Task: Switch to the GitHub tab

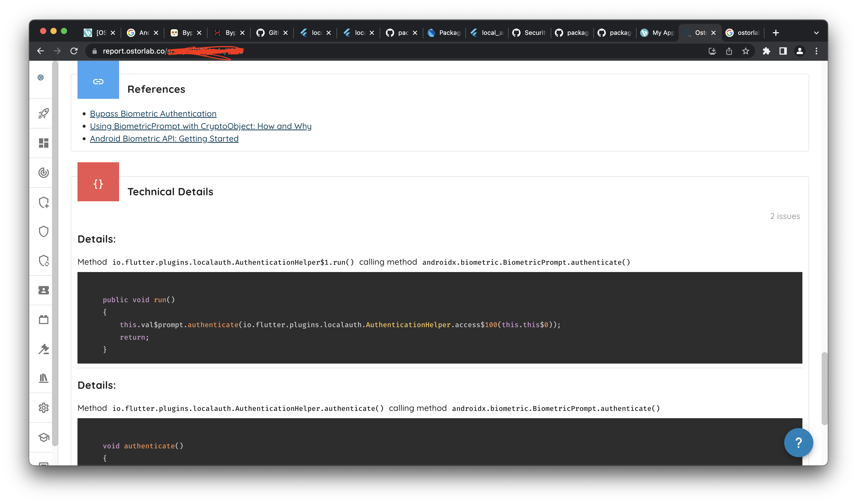Action: click(268, 33)
